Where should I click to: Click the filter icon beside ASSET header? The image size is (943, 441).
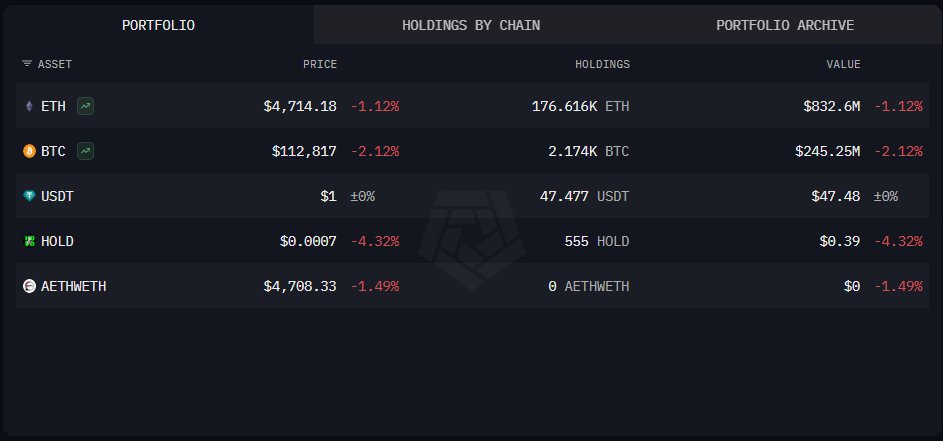tap(26, 64)
